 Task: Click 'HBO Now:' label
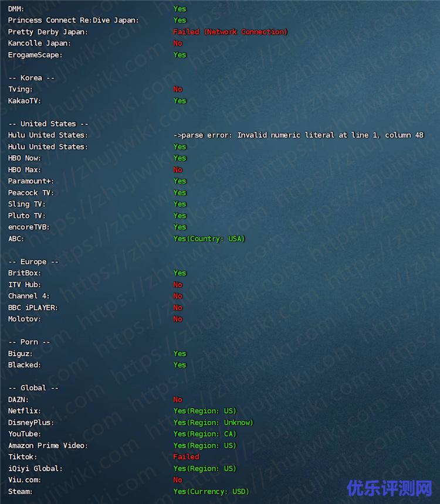coord(25,158)
